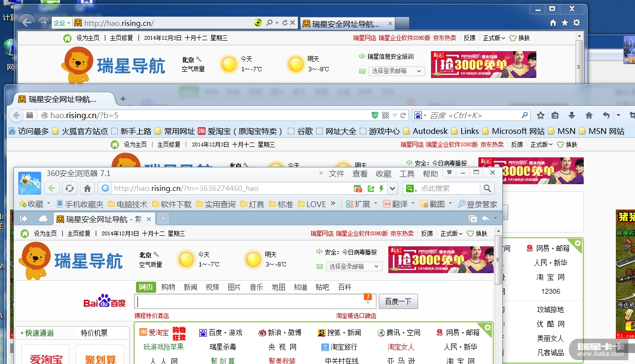635x364 pixels.
Task: Open the 瑞星杀毒 link
Action: point(223,347)
